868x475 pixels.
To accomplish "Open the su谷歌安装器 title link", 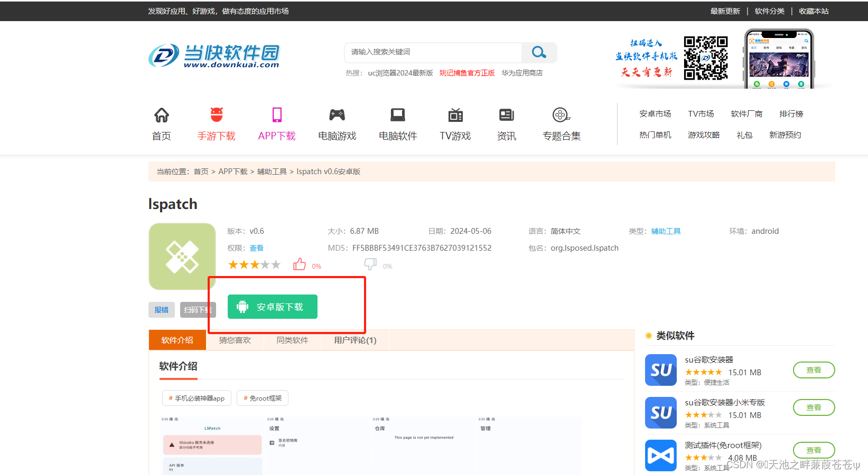I will click(x=709, y=359).
